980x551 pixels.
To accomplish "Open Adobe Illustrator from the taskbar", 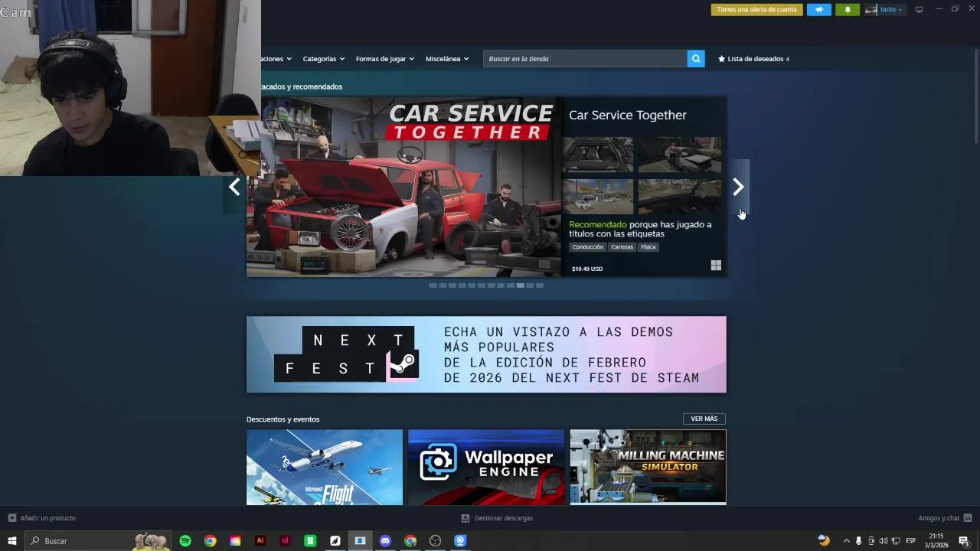I will (x=260, y=541).
